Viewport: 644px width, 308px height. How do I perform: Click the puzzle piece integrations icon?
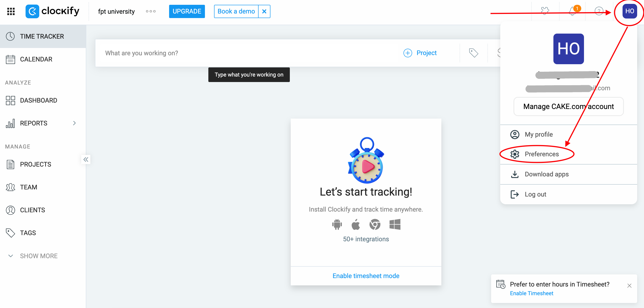545,11
